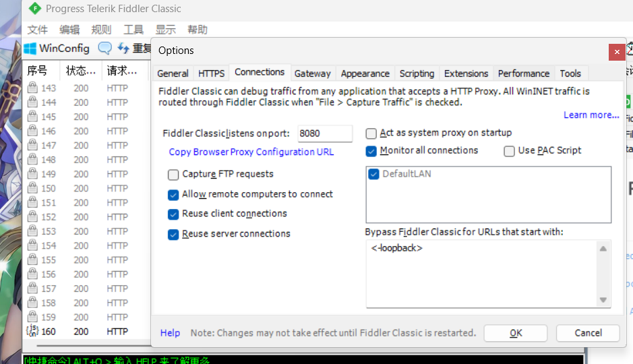Click the lock icon on session 159

point(32,317)
